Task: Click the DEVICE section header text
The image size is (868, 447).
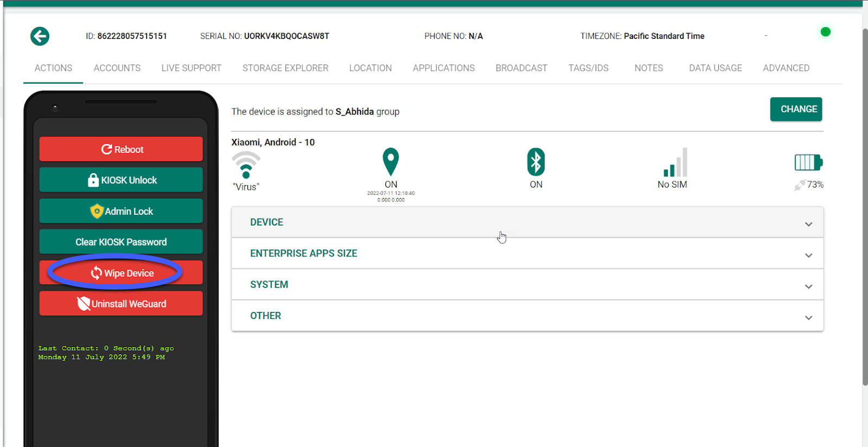Action: click(266, 222)
